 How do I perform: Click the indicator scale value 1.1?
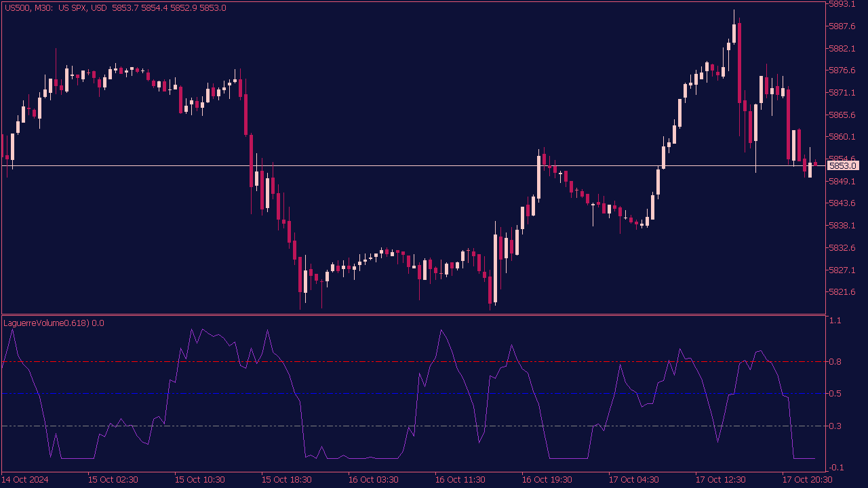click(x=835, y=321)
